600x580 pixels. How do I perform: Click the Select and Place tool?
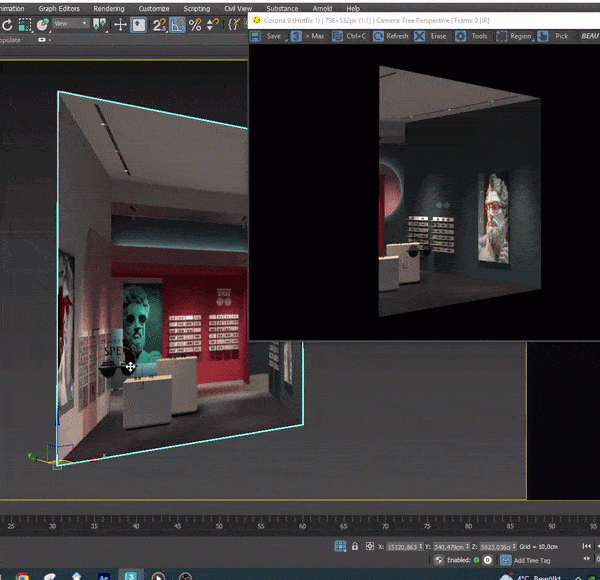point(139,25)
